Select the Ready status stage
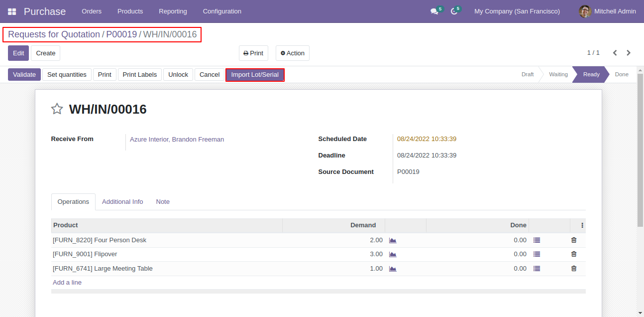 pos(591,74)
